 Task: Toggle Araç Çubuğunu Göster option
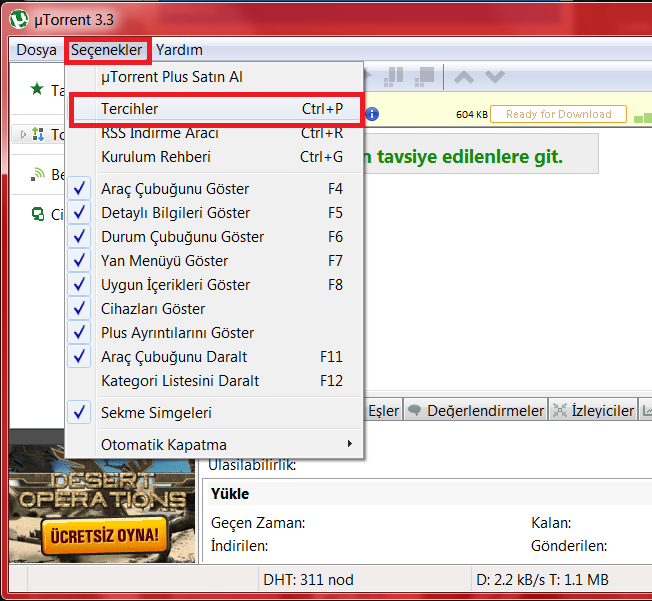[215, 189]
